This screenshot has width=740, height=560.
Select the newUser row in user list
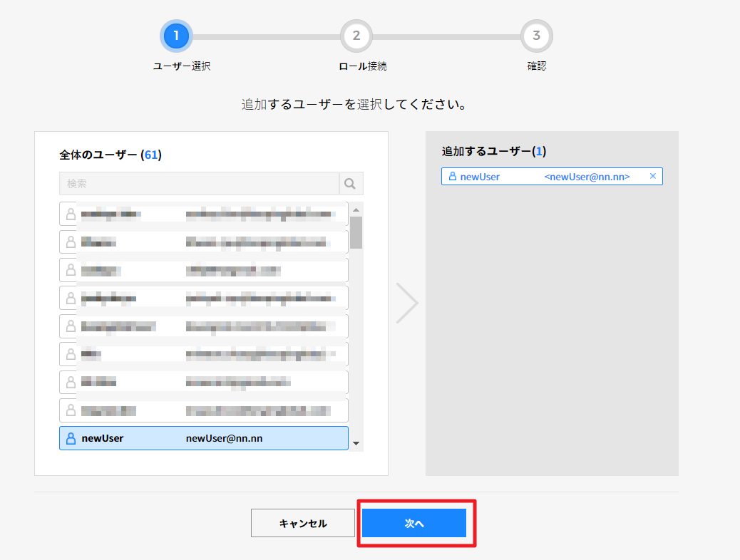pos(203,438)
